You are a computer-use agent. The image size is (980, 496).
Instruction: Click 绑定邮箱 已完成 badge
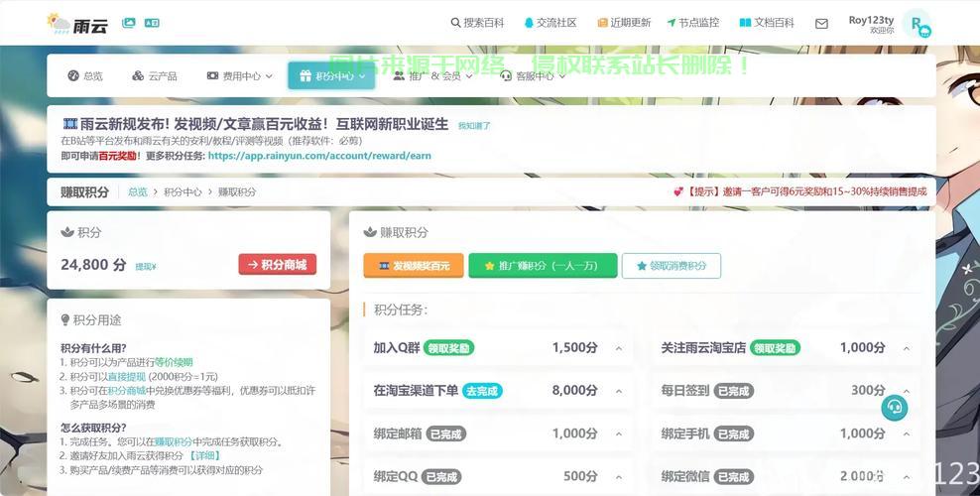445,434
